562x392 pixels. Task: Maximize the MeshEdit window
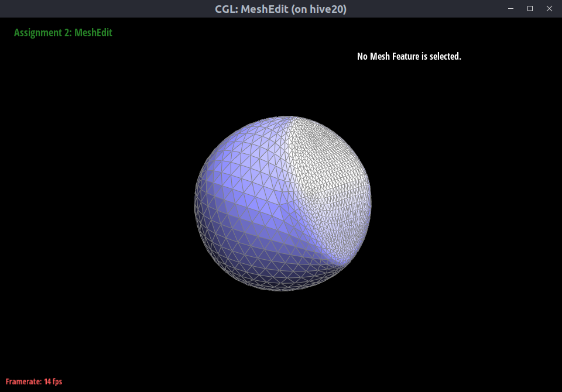point(530,9)
